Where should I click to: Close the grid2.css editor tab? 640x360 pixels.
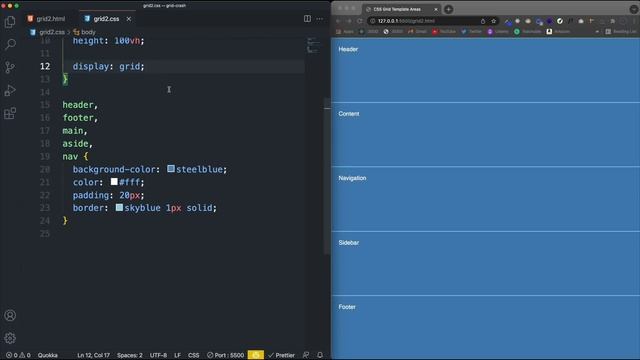pos(129,19)
